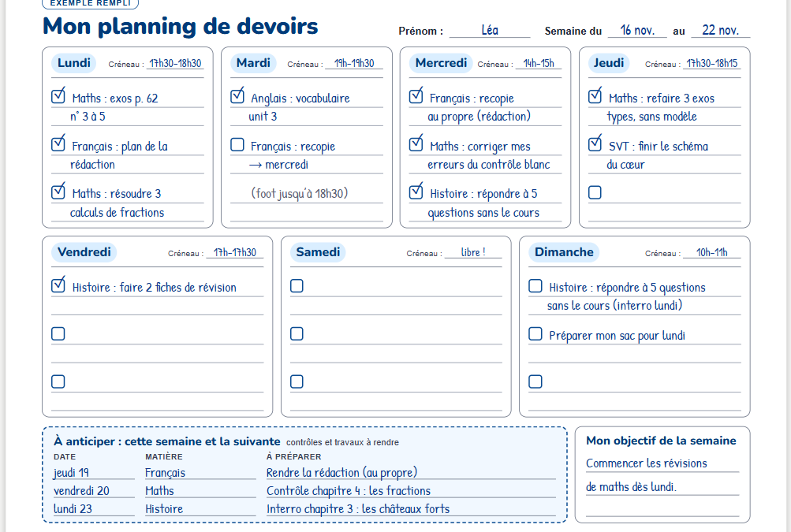Click 'Contrôle chapitre 4 : les fractions'

click(x=349, y=491)
